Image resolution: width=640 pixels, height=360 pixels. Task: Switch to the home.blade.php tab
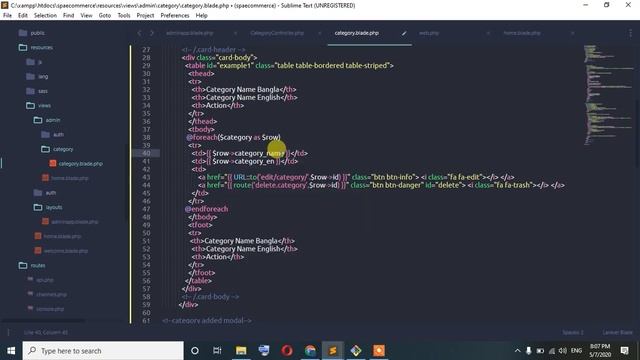pyautogui.click(x=522, y=33)
